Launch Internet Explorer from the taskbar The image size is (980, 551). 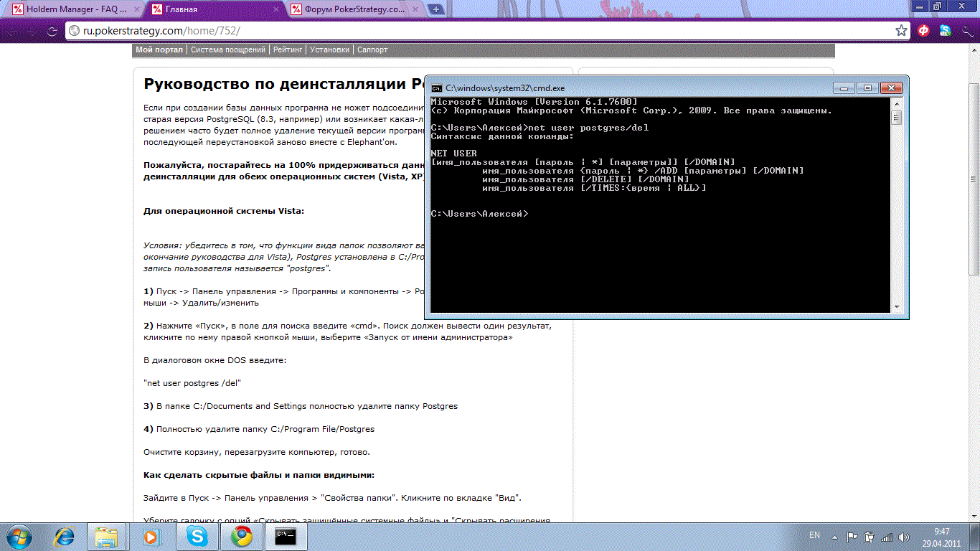tap(65, 536)
